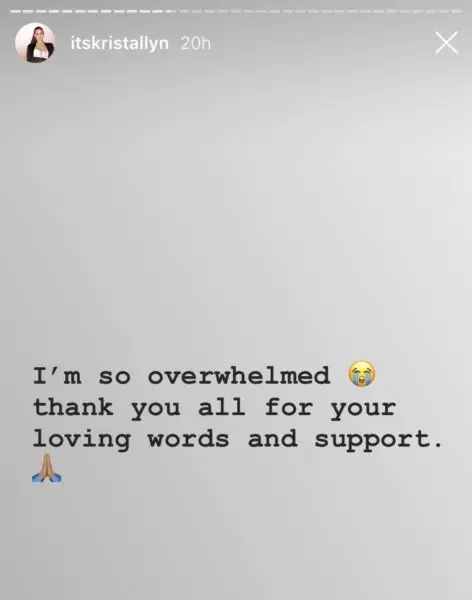Viewport: 472px width, 600px height.
Task: Tap the itskristallyn username
Action: 119,43
